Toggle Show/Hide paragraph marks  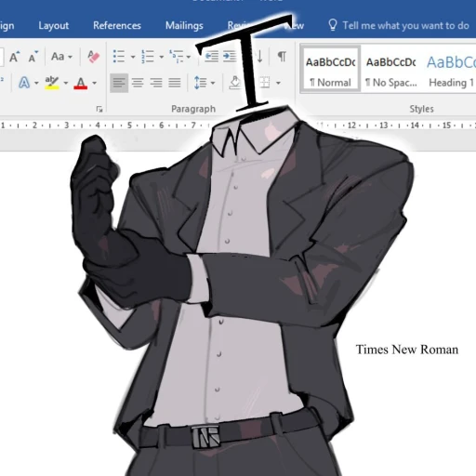pyautogui.click(x=282, y=57)
